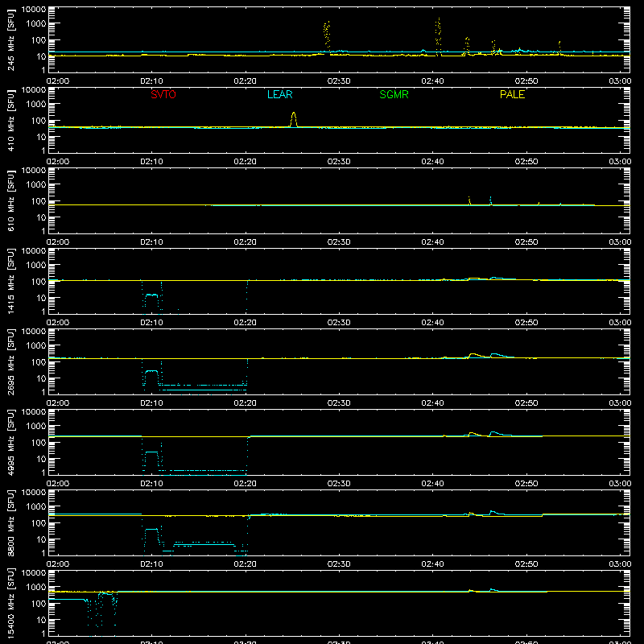
Task: Click the cyan 02:10 dropout plateau in 2695 MHz plot
Action: 151,371
